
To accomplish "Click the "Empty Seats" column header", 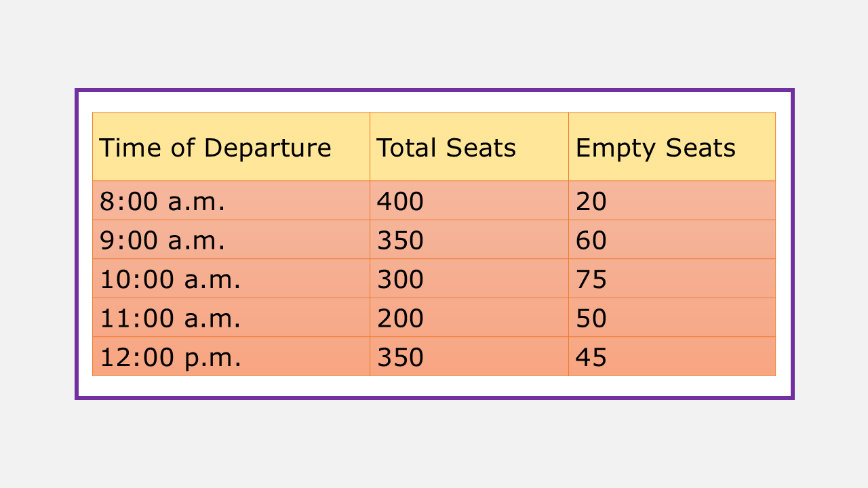I will (655, 147).
